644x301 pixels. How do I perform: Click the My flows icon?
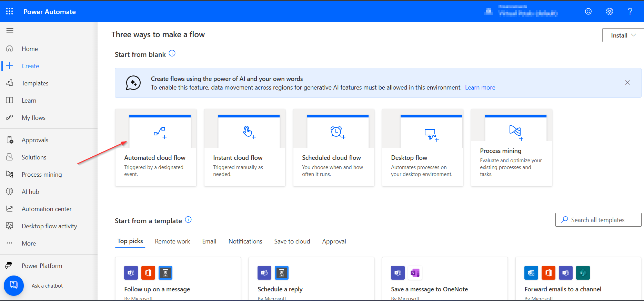[x=10, y=117]
